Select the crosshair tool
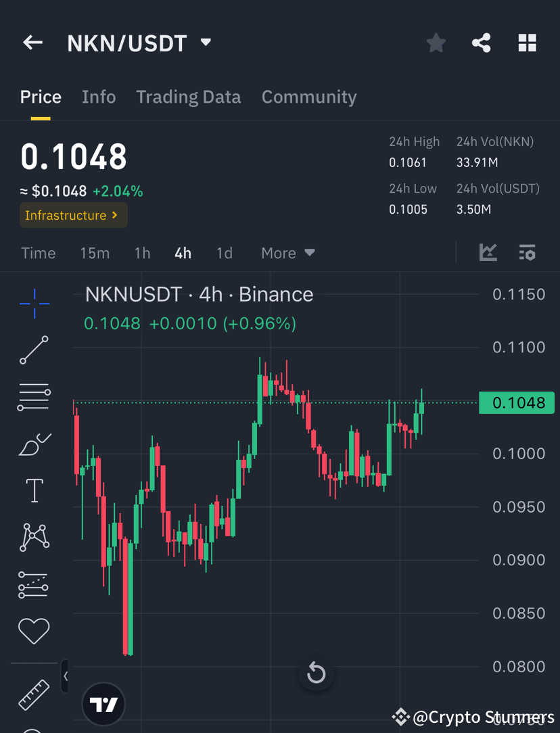The width and height of the screenshot is (560, 733). coord(34,304)
